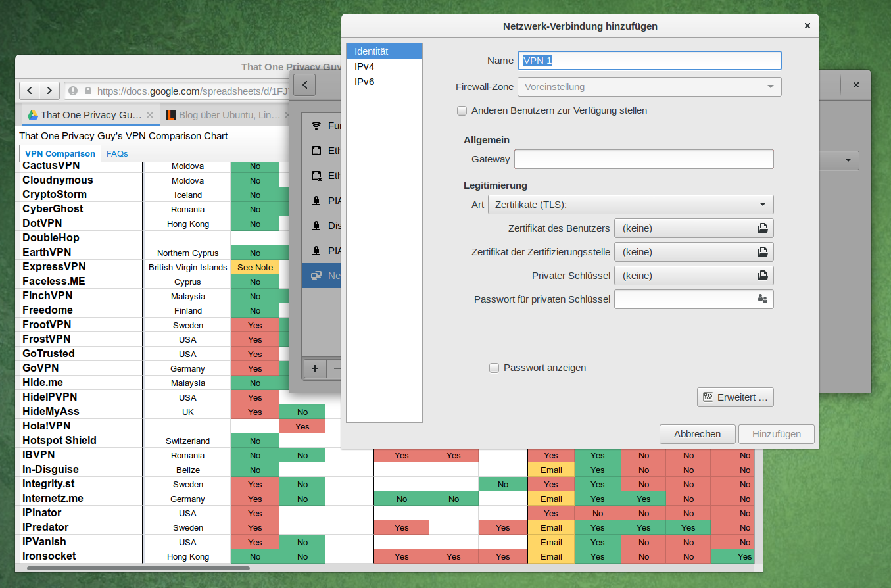Click the users icon in the private key password field

762,299
